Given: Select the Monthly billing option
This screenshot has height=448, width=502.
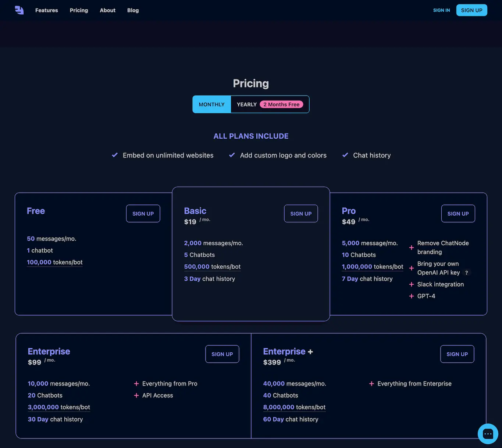Looking at the screenshot, I should point(211,104).
